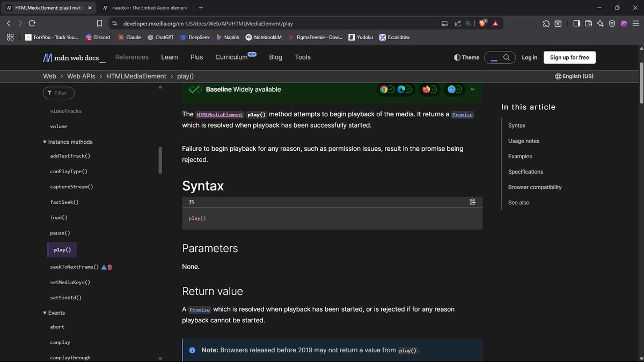Collapse the Events sidebar section
This screenshot has height=362, width=644.
[x=54, y=313]
